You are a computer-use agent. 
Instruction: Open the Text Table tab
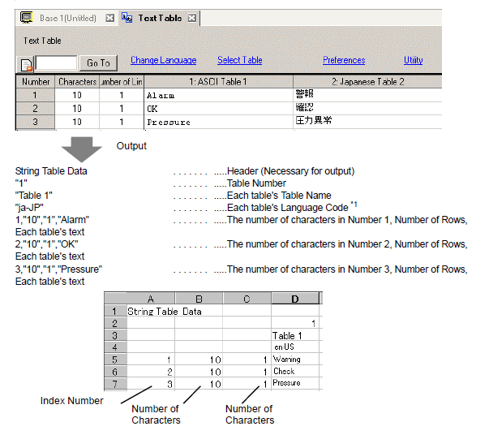click(x=160, y=18)
